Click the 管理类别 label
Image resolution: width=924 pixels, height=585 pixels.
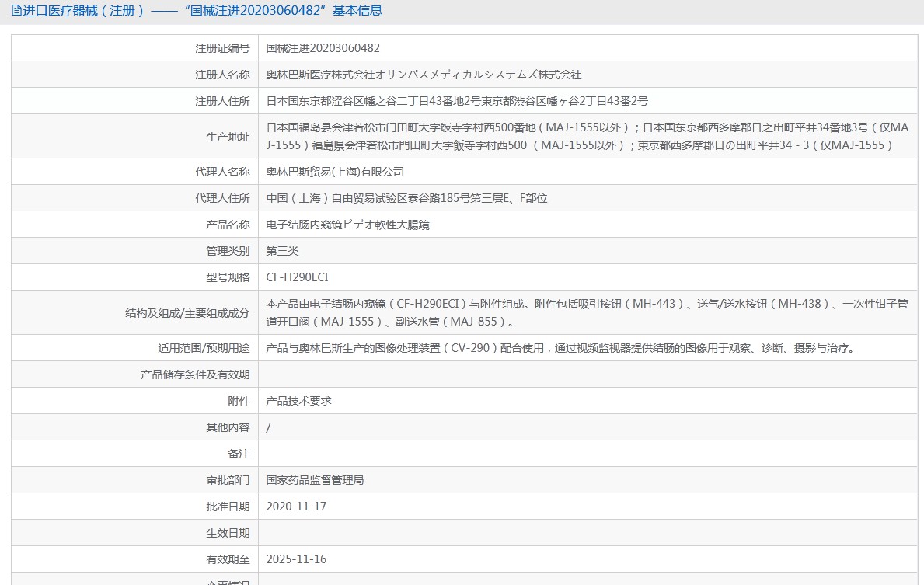pyautogui.click(x=228, y=252)
